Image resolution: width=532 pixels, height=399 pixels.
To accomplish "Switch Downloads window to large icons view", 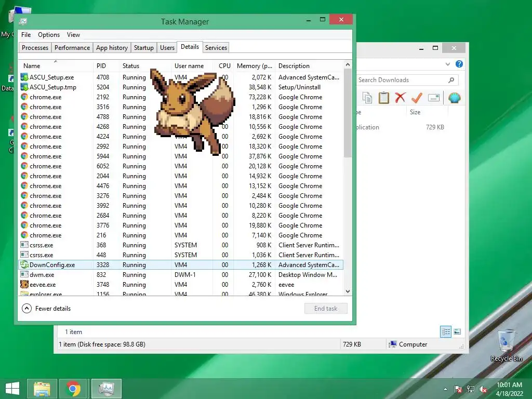I will (457, 331).
